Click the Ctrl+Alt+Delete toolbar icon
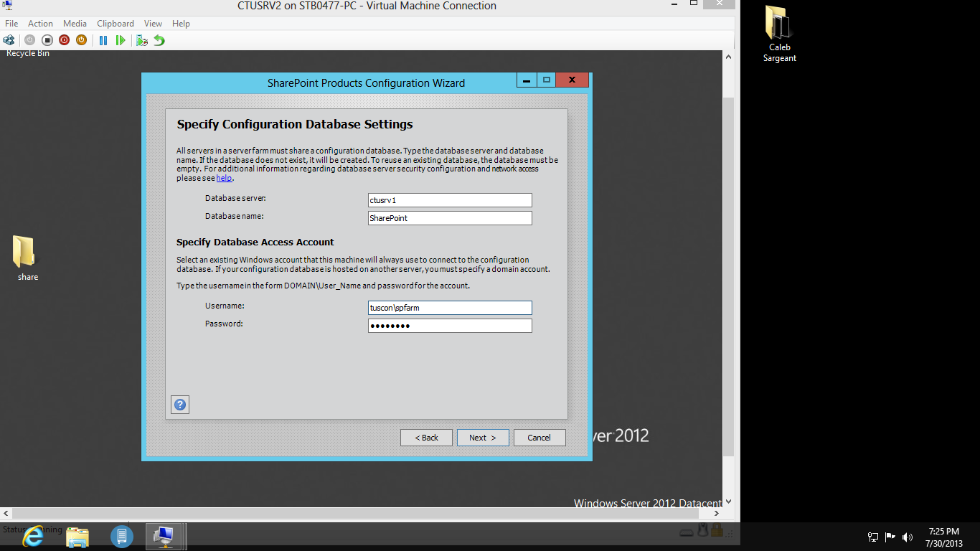Image resolution: width=980 pixels, height=551 pixels. pos(9,40)
